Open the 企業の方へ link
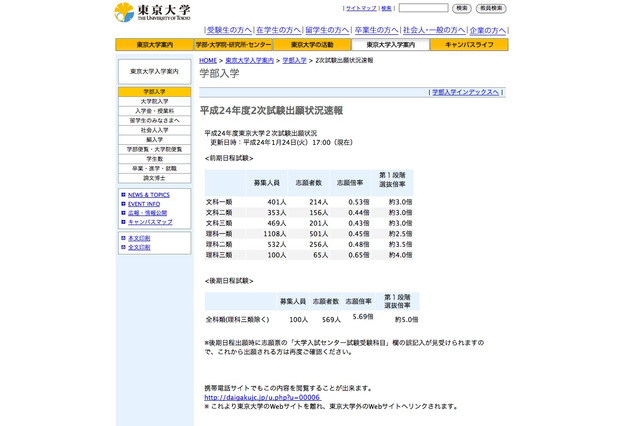The width and height of the screenshot is (640, 426). click(x=487, y=30)
